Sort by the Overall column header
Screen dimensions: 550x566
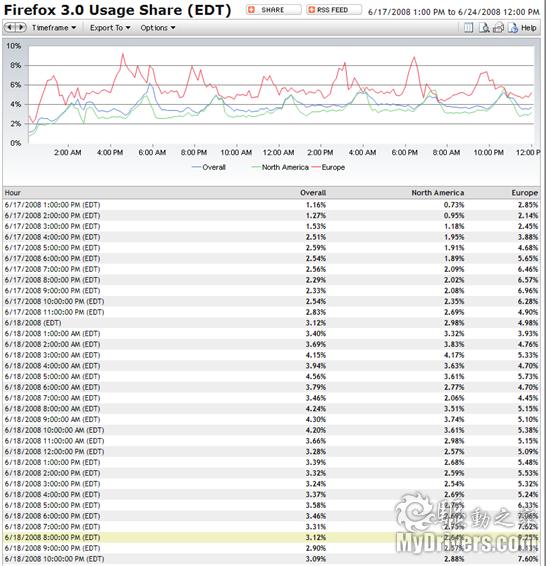click(x=313, y=193)
